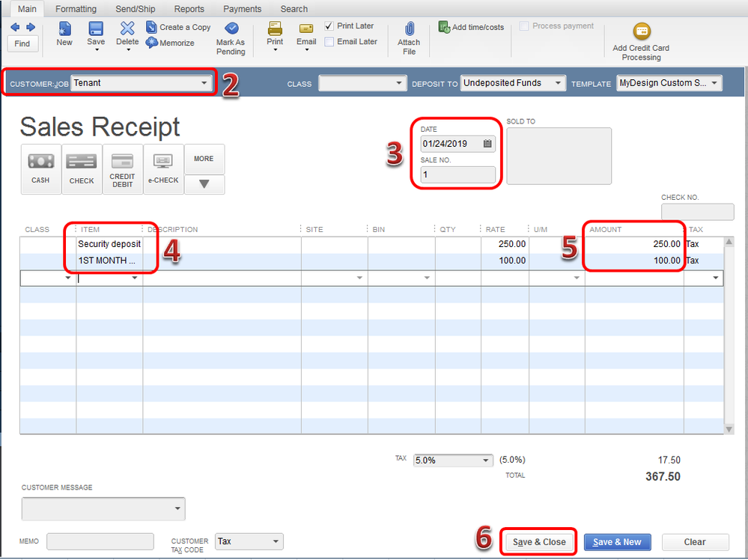Click Save & New
This screenshot has width=748, height=560.
617,542
